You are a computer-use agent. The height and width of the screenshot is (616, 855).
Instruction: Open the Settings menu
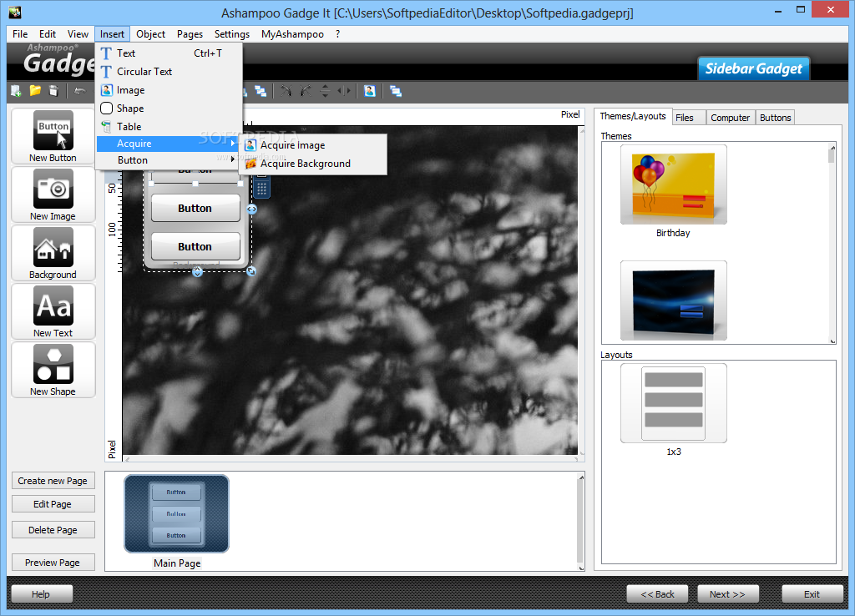pos(232,33)
